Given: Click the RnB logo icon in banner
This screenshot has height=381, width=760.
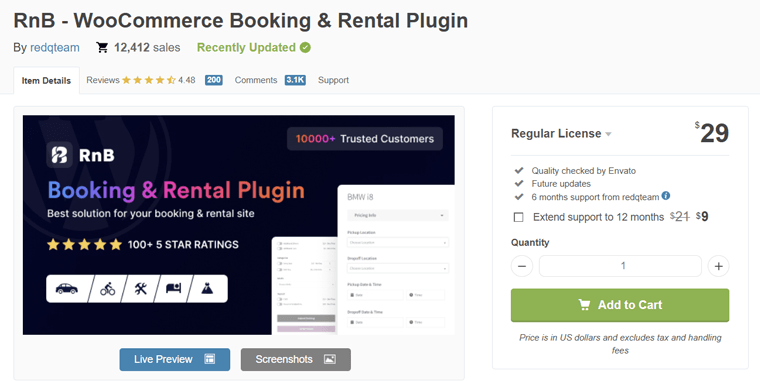Looking at the screenshot, I should click(60, 155).
